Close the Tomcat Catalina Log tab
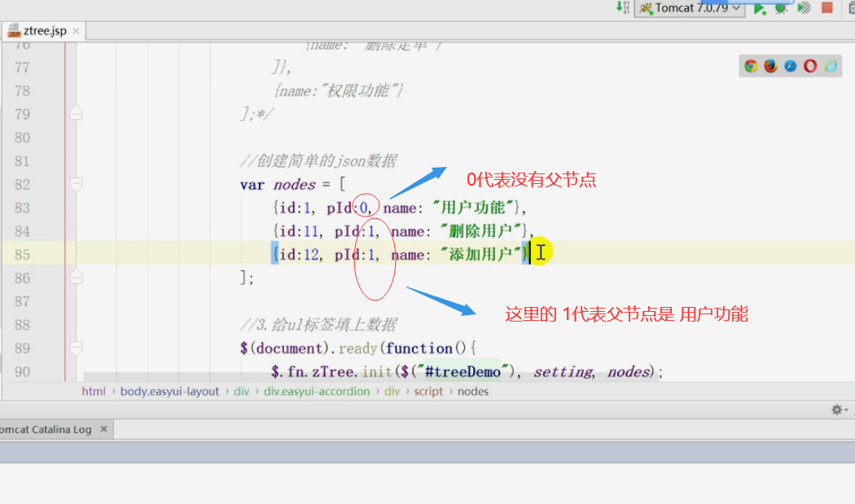 (103, 429)
